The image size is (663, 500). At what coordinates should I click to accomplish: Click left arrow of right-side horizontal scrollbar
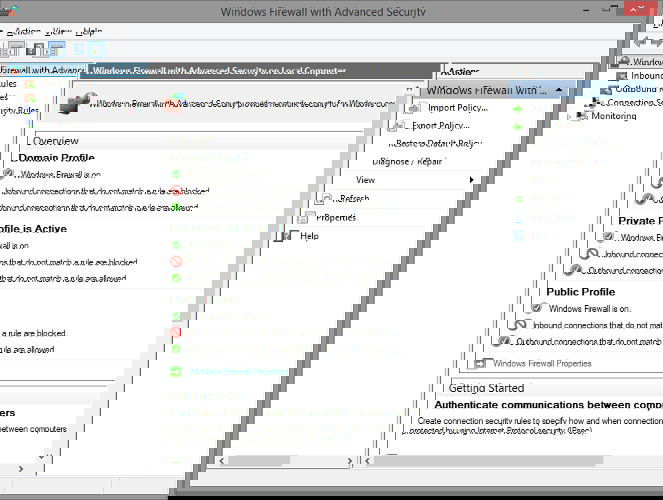tap(367, 461)
